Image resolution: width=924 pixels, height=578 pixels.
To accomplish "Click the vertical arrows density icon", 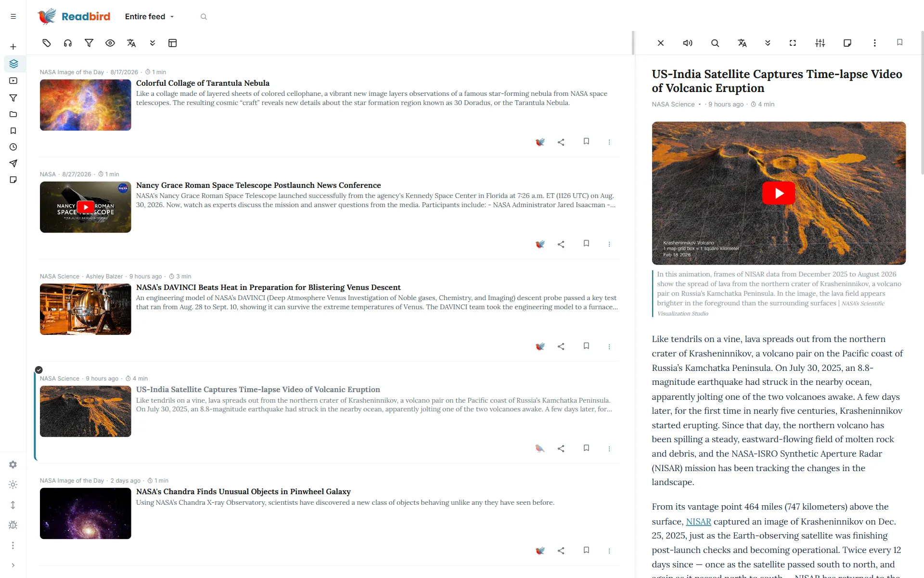I will tap(13, 505).
